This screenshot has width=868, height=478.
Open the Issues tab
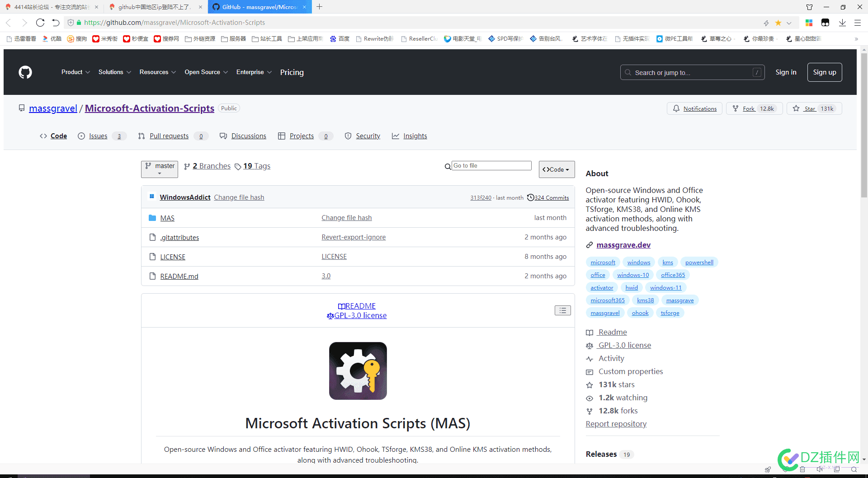click(x=101, y=136)
